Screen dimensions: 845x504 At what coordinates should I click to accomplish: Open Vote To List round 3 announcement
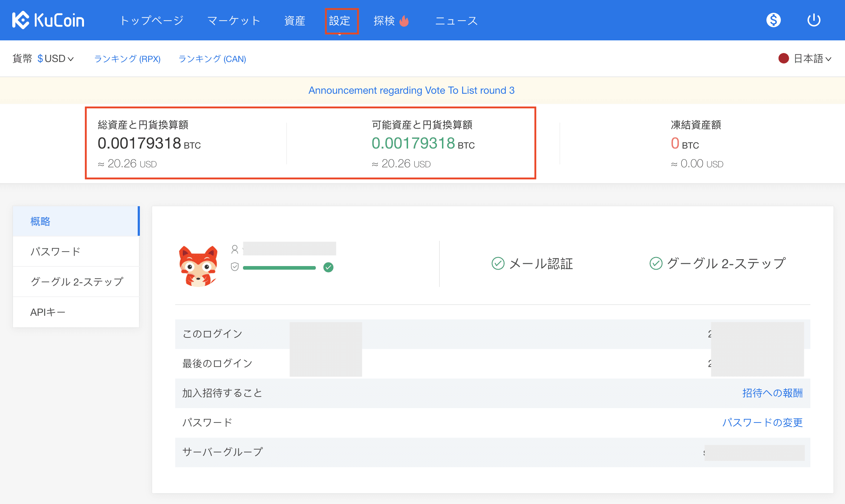point(411,90)
